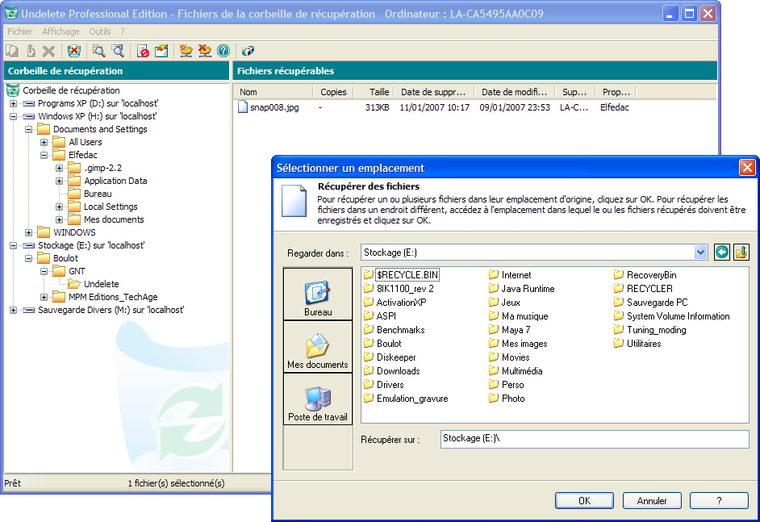The image size is (760, 522).
Task: Collapse Documents and Settings folder node
Action: (29, 129)
